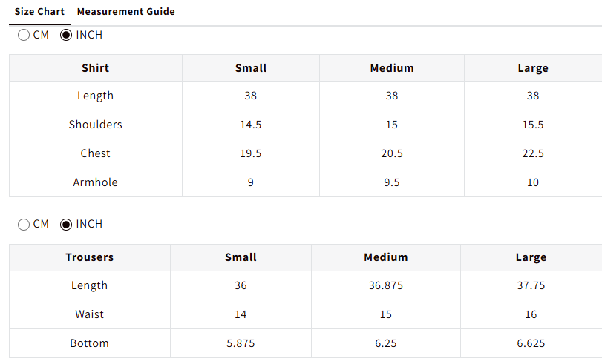Click the Trousers table Medium header
Screen dimensions: 602x364
386,257
